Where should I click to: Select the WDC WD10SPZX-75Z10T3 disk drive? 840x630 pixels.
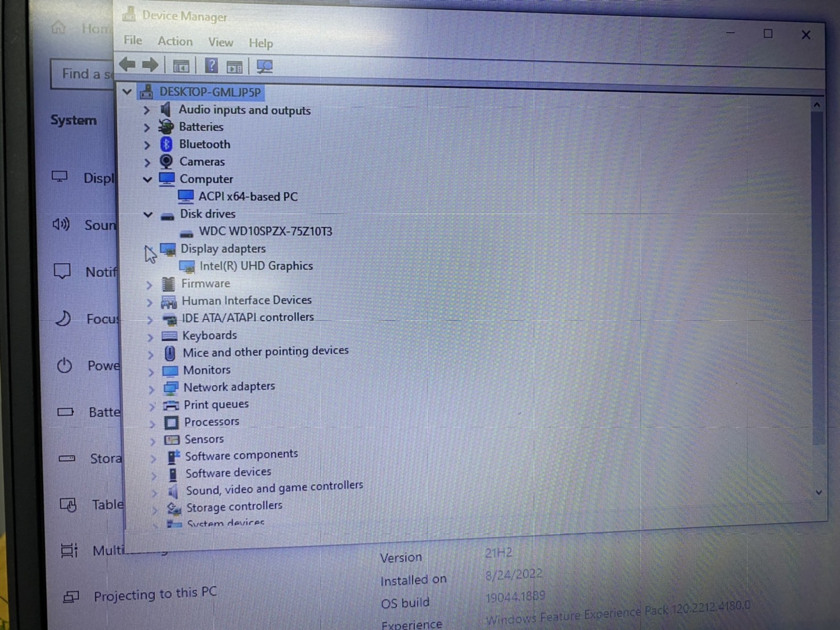[265, 231]
